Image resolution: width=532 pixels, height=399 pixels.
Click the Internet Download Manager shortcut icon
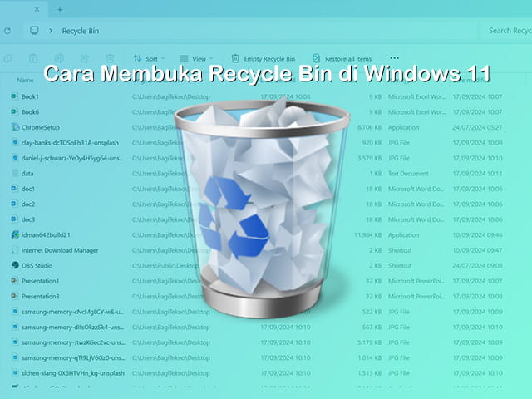point(15,250)
